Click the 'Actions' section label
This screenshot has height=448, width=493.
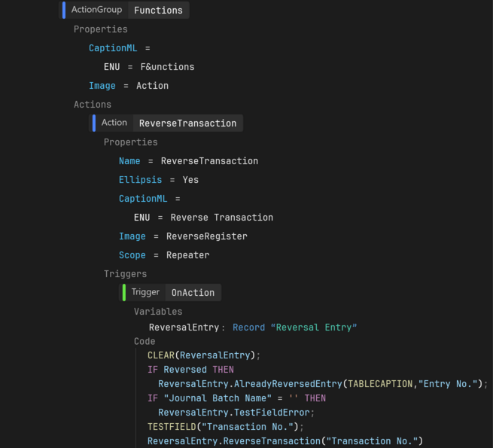click(93, 105)
